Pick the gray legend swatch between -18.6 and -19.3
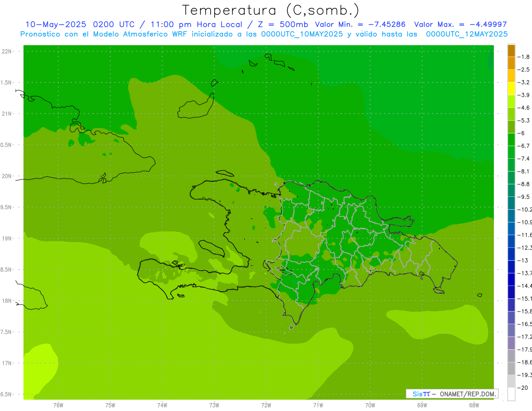 511,368
